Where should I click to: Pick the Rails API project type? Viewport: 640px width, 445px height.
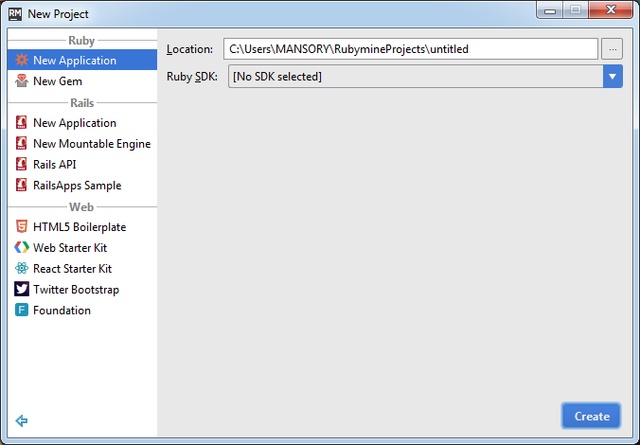(x=82, y=164)
